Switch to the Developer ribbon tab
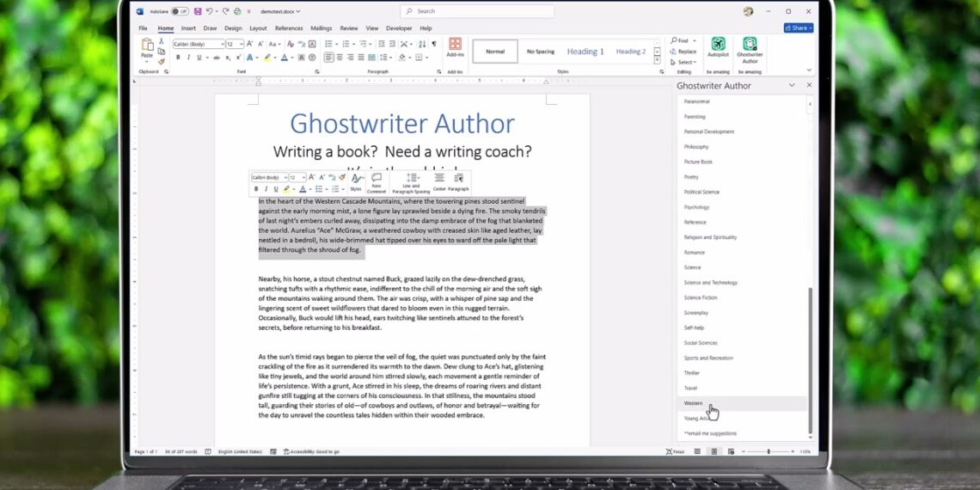This screenshot has height=490, width=980. coord(399,28)
